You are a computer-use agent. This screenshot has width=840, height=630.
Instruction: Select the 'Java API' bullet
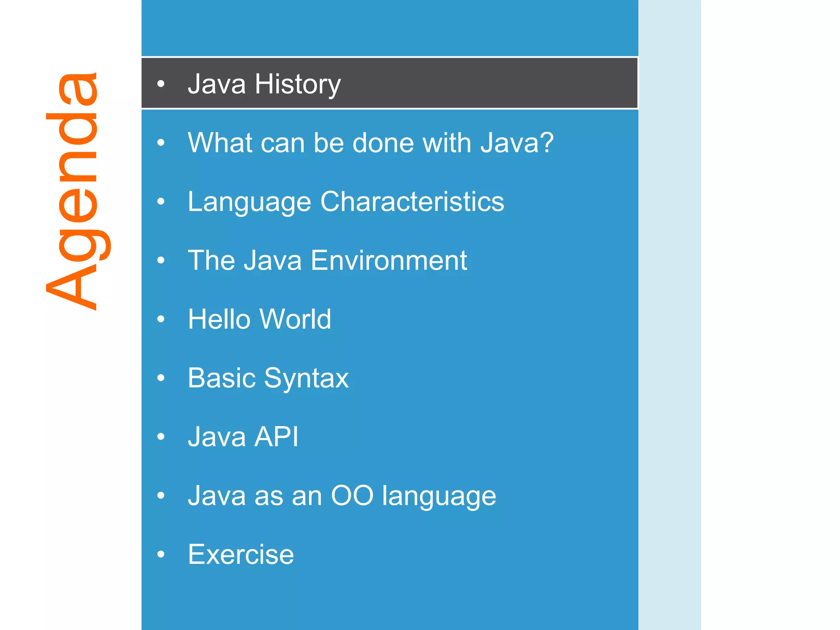(243, 436)
